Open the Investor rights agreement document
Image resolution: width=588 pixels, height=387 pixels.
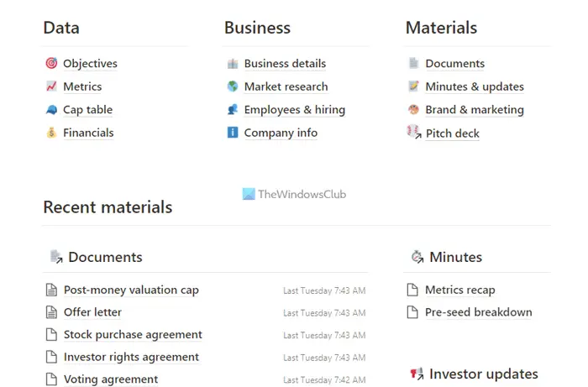click(131, 357)
